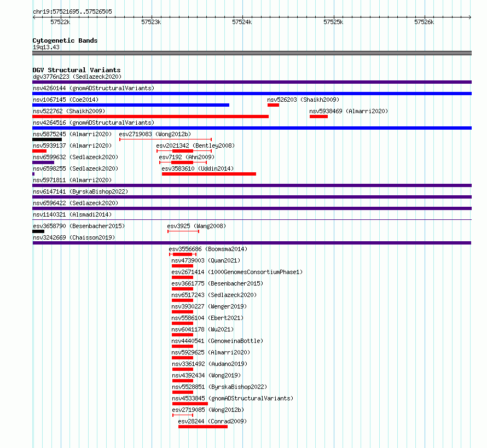Image resolution: width=487 pixels, height=448 pixels.
Task: Click the 57522k ruler tick label
Action: (x=60, y=22)
